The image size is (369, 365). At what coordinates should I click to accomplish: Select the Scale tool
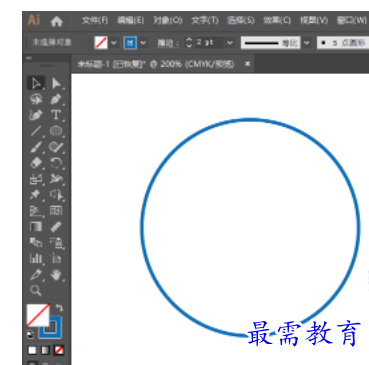(36, 179)
